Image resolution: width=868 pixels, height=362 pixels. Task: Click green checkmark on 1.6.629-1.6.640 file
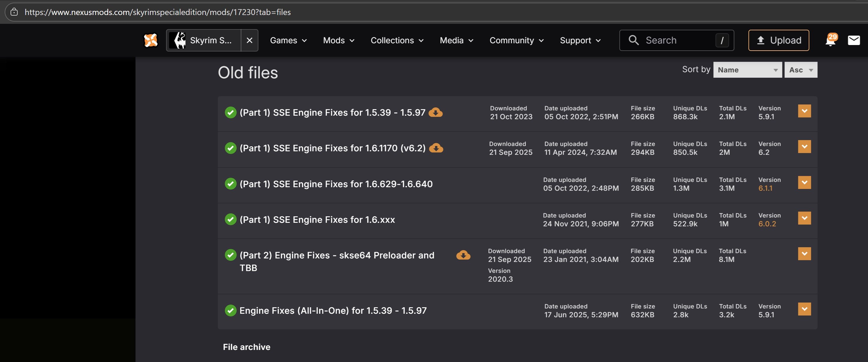click(230, 184)
